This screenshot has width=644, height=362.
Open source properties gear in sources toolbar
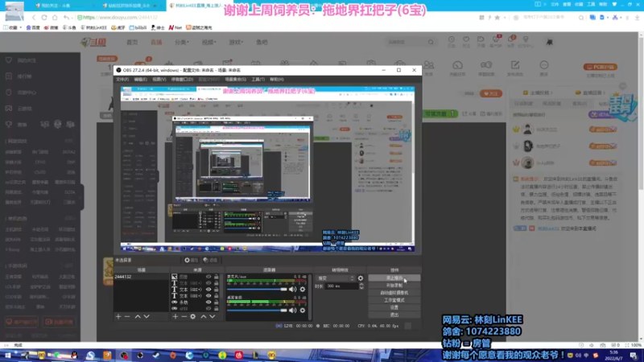pyautogui.click(x=192, y=316)
